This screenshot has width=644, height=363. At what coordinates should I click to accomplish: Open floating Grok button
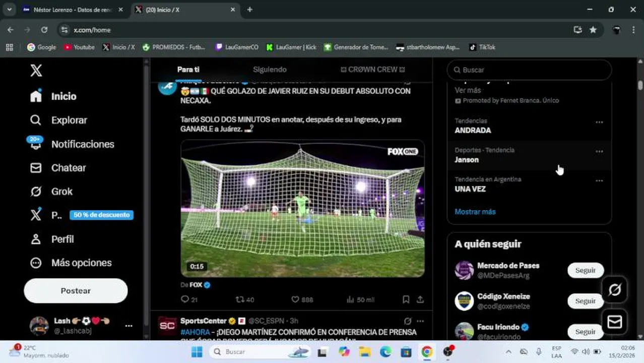(x=615, y=289)
